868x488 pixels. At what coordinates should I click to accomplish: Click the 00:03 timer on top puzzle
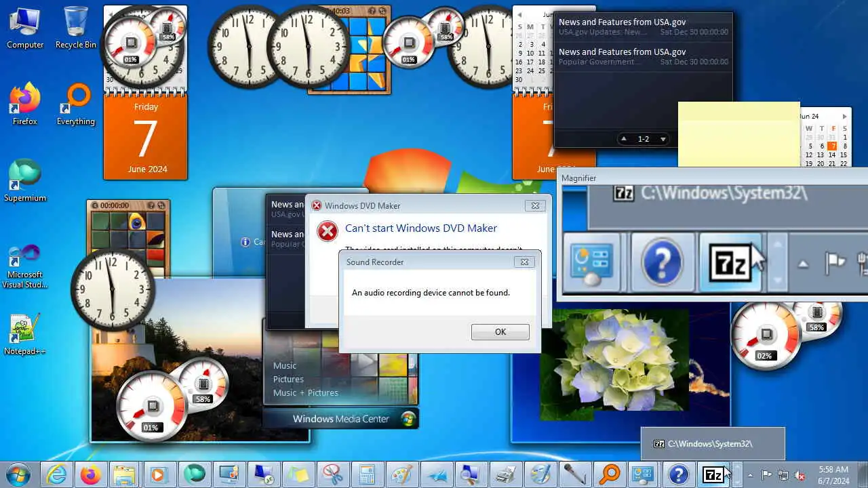tap(338, 11)
